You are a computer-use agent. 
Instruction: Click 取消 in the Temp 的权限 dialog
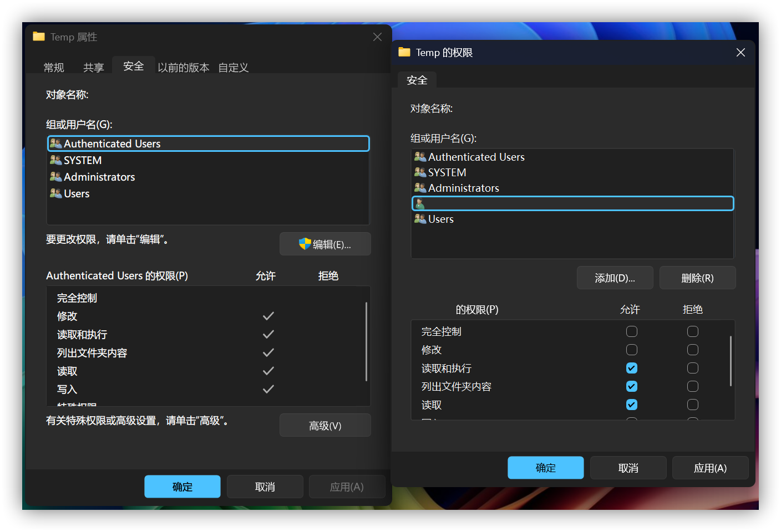coord(628,468)
